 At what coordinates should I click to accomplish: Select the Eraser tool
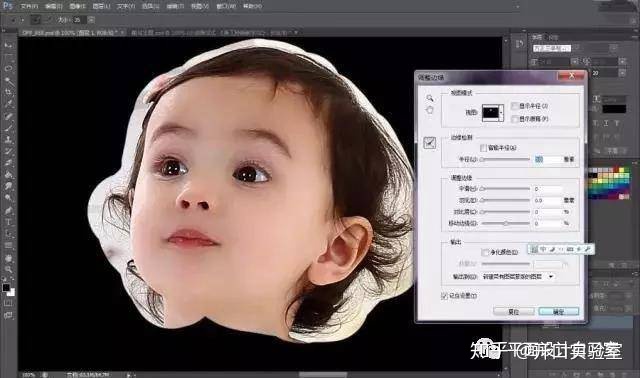pyautogui.click(x=8, y=163)
